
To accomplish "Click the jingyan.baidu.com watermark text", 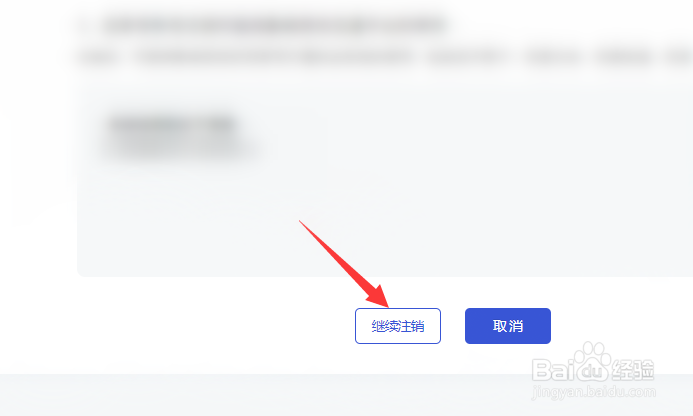I will 594,392.
